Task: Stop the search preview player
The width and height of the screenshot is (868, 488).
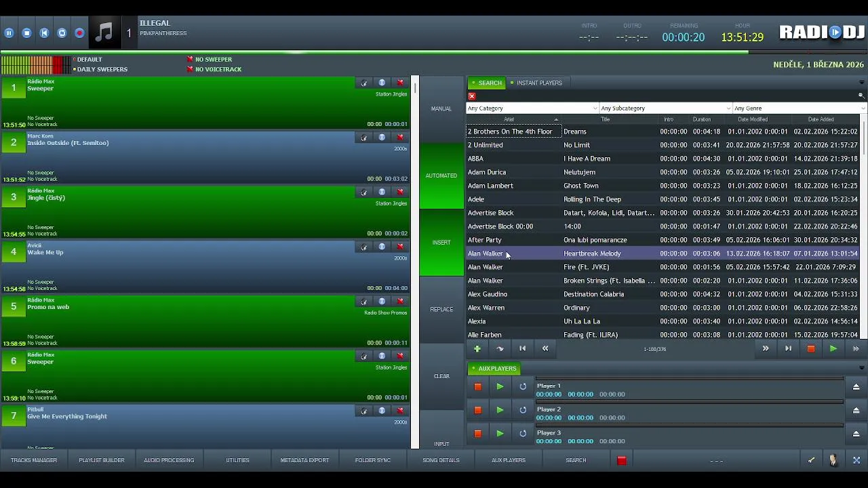Action: click(x=810, y=348)
